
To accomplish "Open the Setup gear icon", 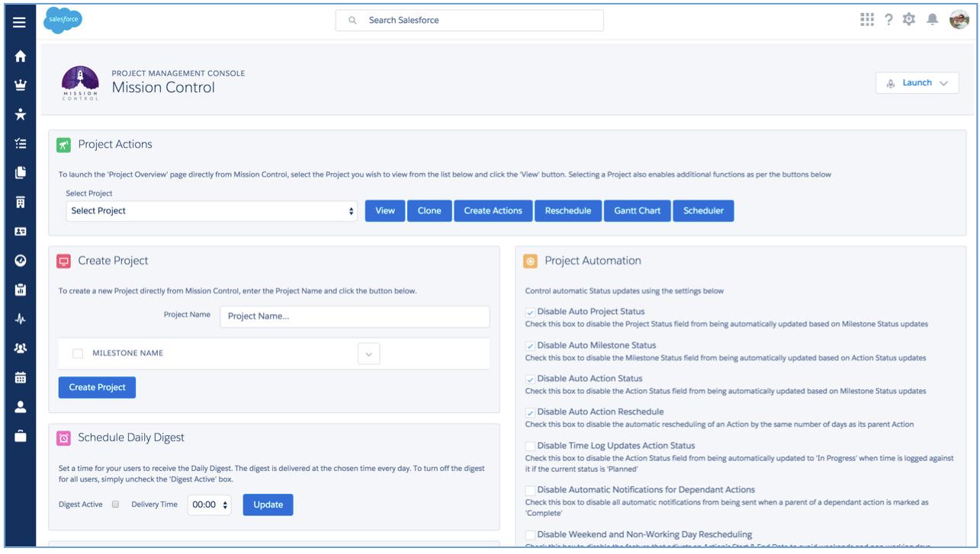I will (x=909, y=21).
